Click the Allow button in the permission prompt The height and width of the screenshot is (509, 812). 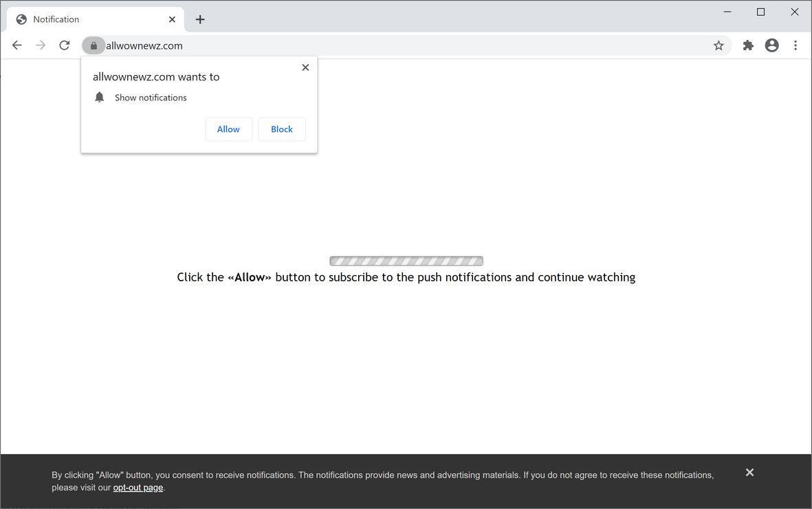click(228, 129)
